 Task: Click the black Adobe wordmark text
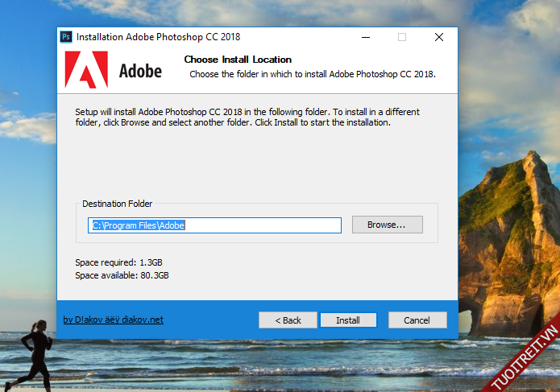tap(140, 71)
